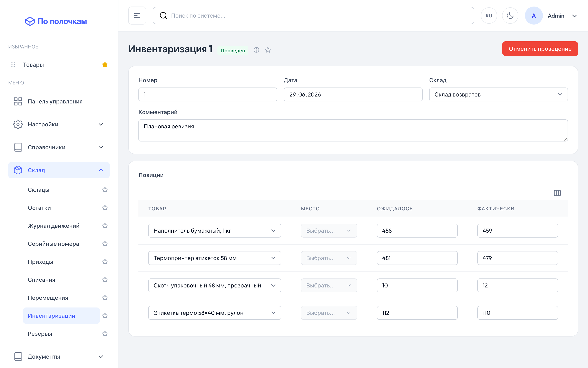
Task: Click the Панель управления grid icon
Action: (x=18, y=101)
